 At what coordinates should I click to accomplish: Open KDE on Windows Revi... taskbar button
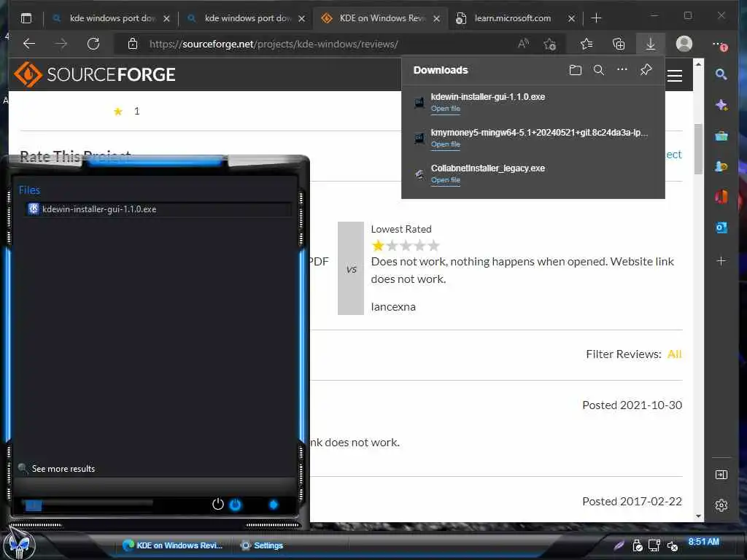172,545
